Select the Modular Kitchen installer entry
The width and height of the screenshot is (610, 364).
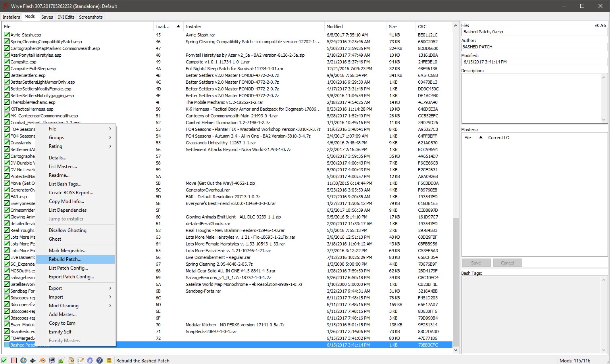pyautogui.click(x=235, y=325)
